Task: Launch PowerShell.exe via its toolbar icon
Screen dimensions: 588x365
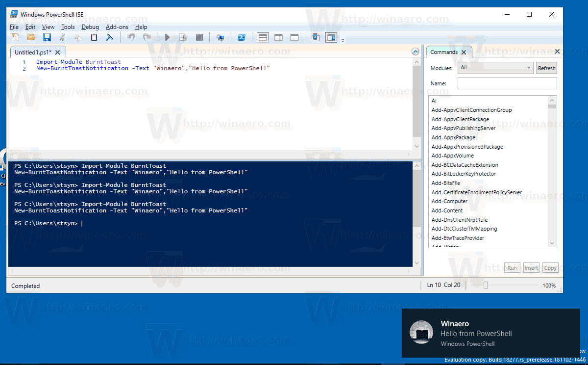Action: (242, 37)
